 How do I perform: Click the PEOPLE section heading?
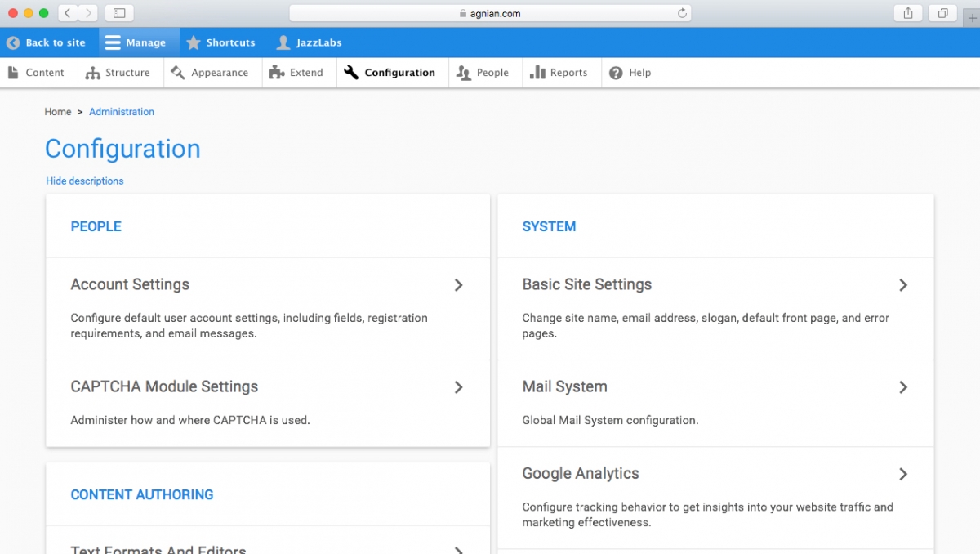[96, 226]
